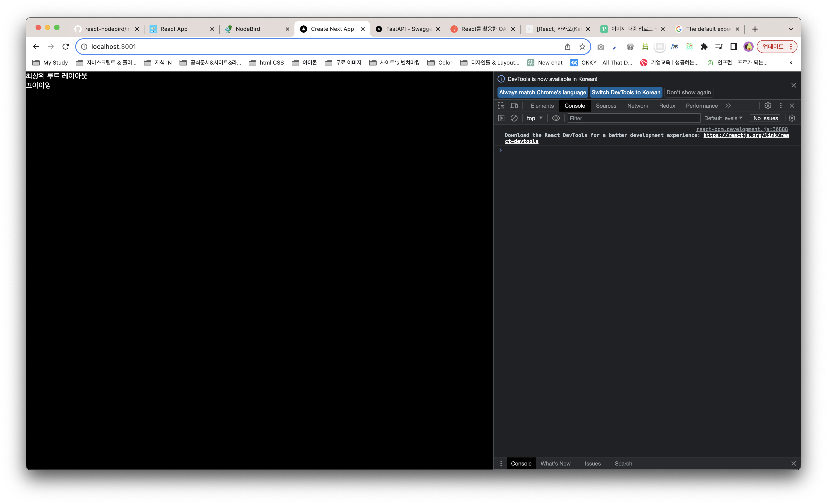Switch to the Network tab
This screenshot has height=504, width=827.
[x=637, y=106]
